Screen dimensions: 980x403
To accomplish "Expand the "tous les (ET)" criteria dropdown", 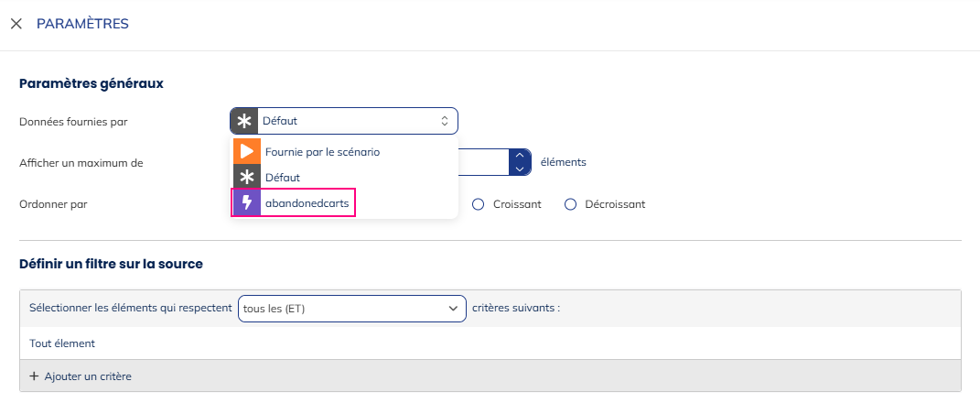I will pos(352,309).
